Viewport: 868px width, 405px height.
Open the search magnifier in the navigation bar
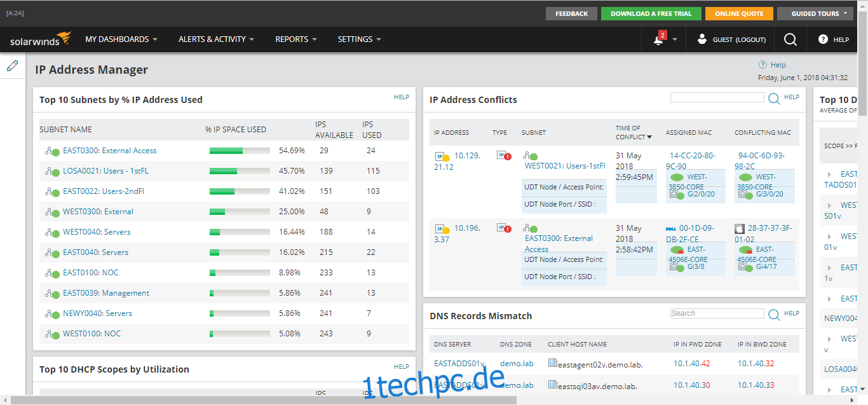pyautogui.click(x=790, y=39)
